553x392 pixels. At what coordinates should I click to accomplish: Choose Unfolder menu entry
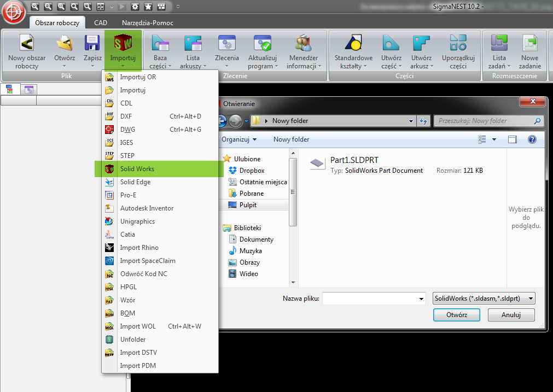point(160,340)
